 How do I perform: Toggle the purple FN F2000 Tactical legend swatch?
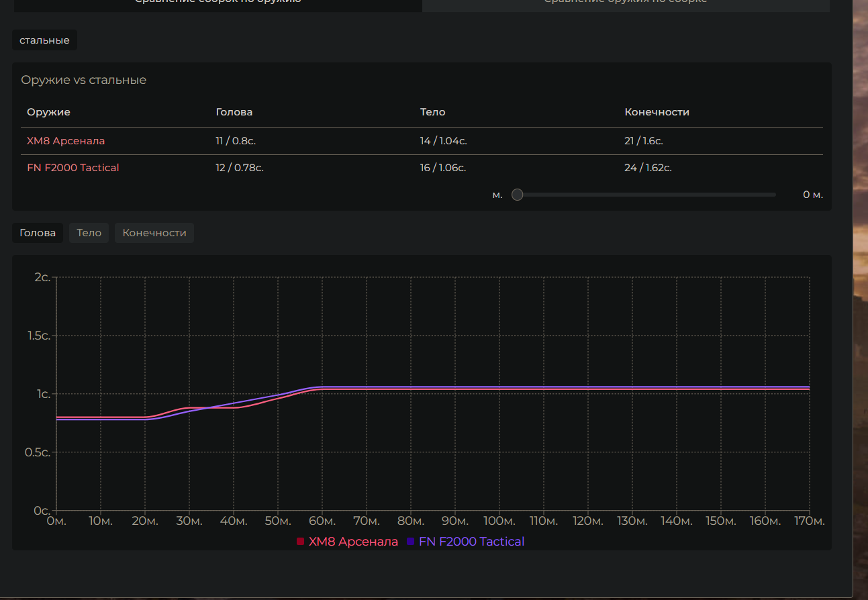tap(410, 542)
